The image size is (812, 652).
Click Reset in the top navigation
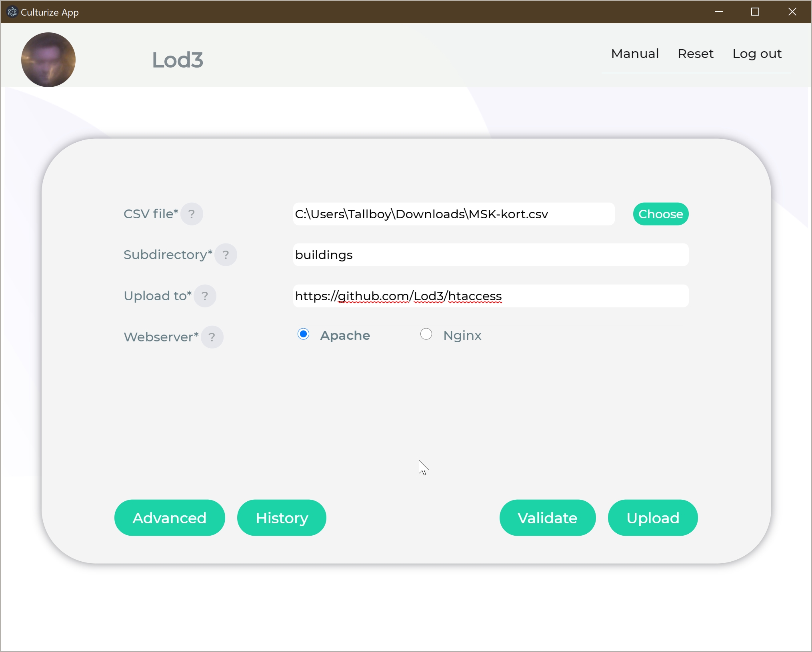pyautogui.click(x=695, y=53)
